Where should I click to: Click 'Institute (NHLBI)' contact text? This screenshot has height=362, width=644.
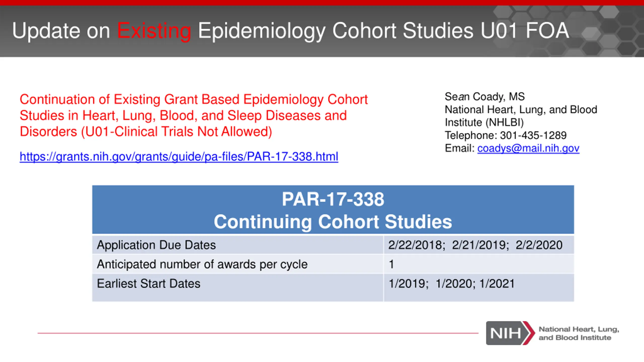point(484,122)
